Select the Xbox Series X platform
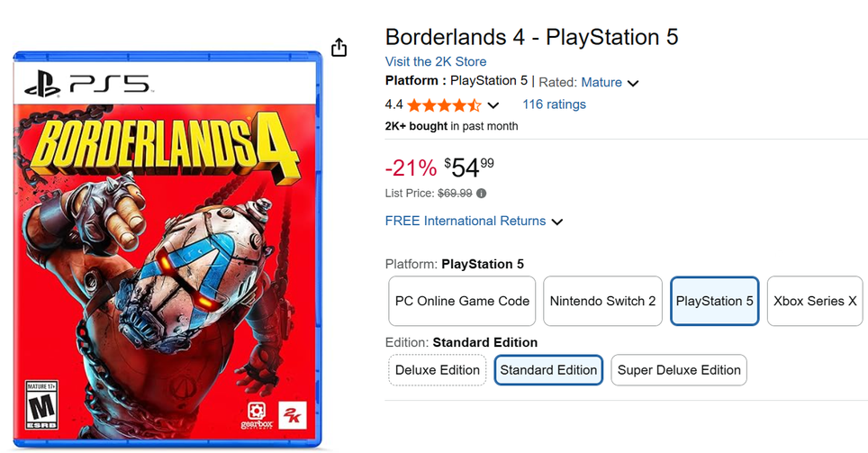Screen dimensions: 868x453 pos(814,301)
